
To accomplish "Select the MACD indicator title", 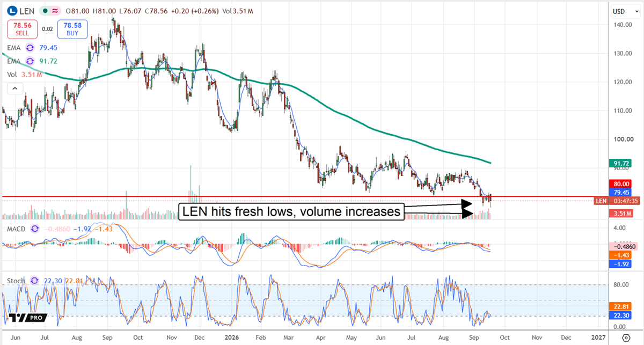I will tap(17, 229).
